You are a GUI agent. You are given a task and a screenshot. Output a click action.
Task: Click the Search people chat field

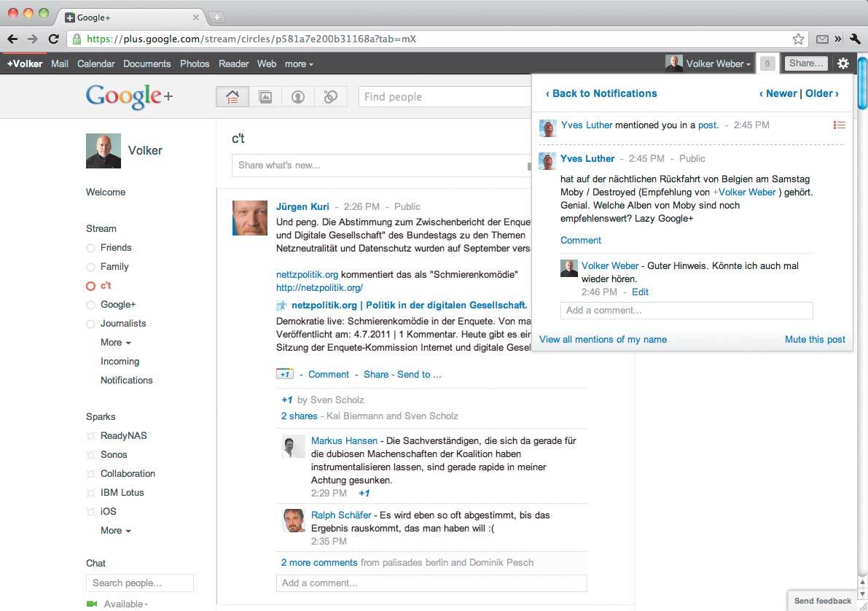pyautogui.click(x=139, y=583)
